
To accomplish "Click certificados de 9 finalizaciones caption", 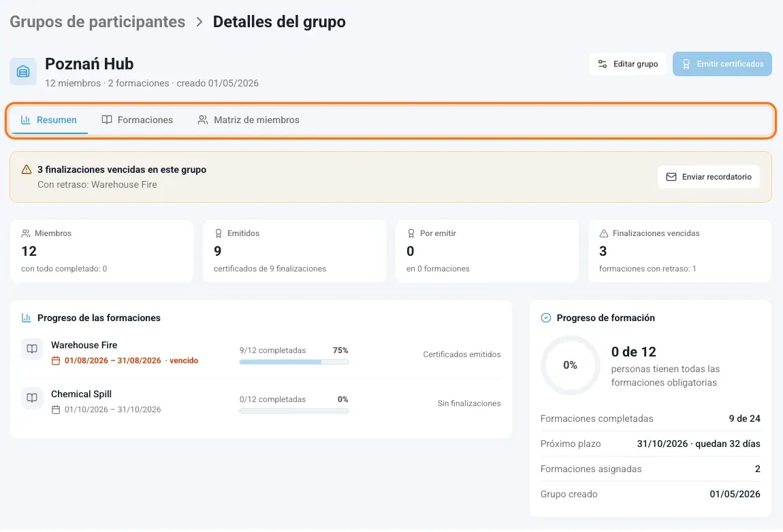I will coord(270,269).
